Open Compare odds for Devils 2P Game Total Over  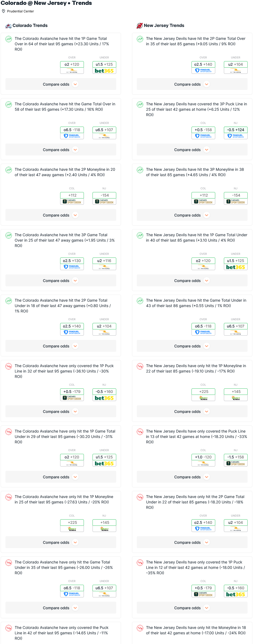(192, 84)
